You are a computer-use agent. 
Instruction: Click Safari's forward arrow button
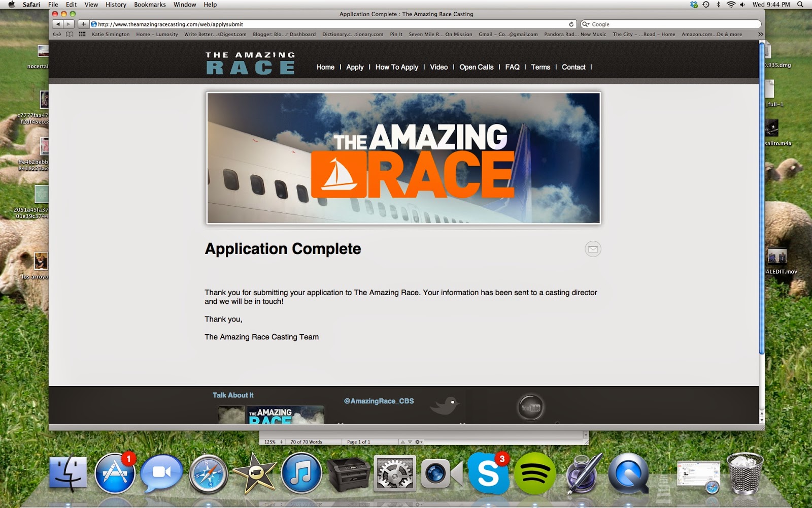point(69,24)
